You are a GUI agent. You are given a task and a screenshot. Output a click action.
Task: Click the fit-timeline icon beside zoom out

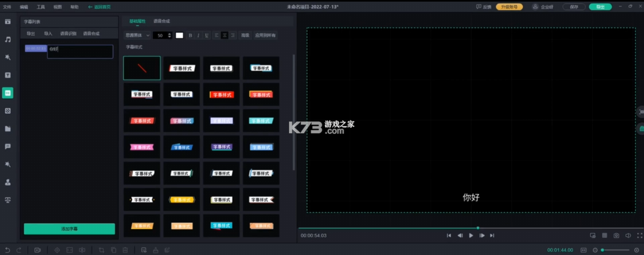point(583,250)
